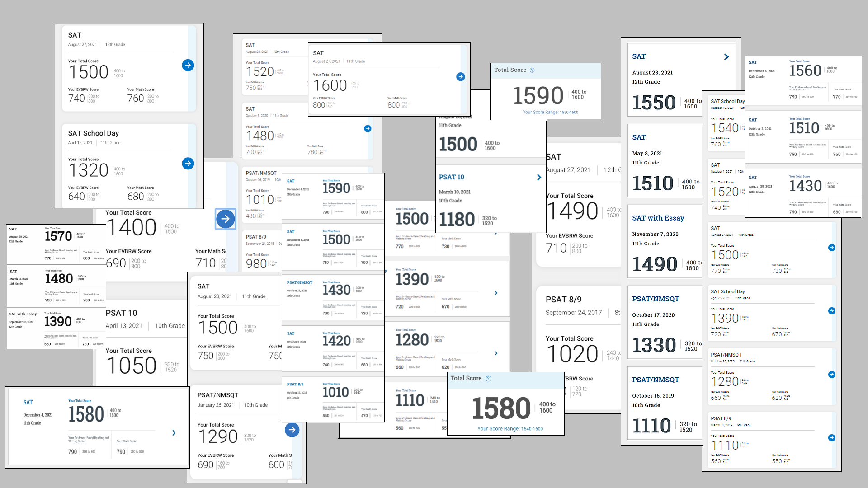Viewport: 868px width, 488px height.
Task: Select the PSAT 8/9 1010 score for October 17, 2018
Action: click(335, 392)
